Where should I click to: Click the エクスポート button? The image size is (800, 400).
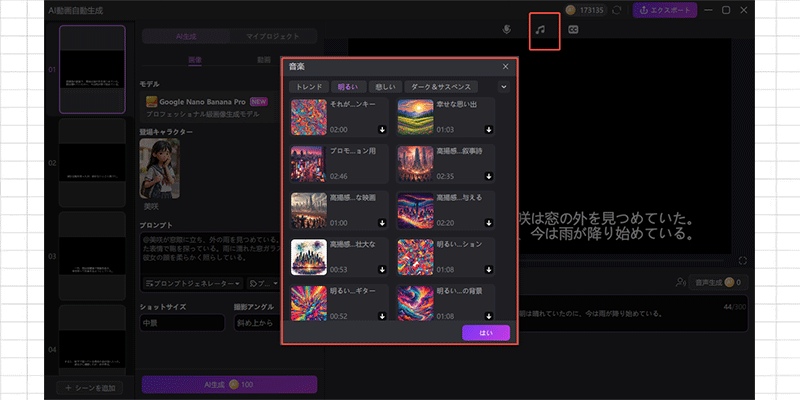click(665, 10)
